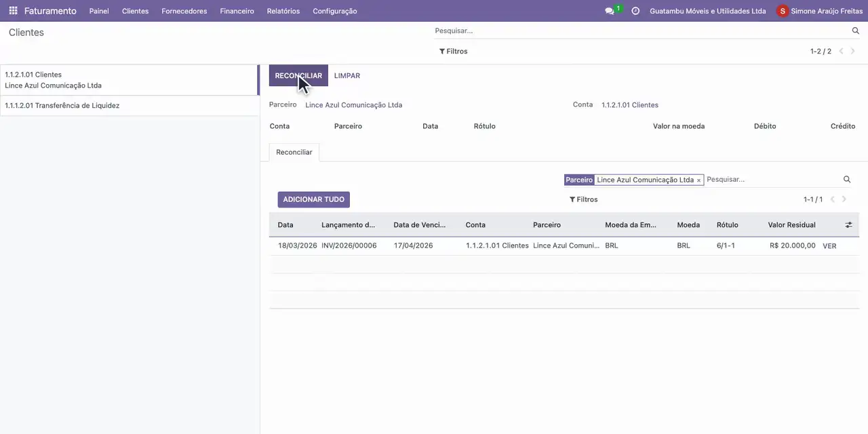868x434 pixels.
Task: Click invoice INV/2026/00006 cell
Action: click(349, 245)
